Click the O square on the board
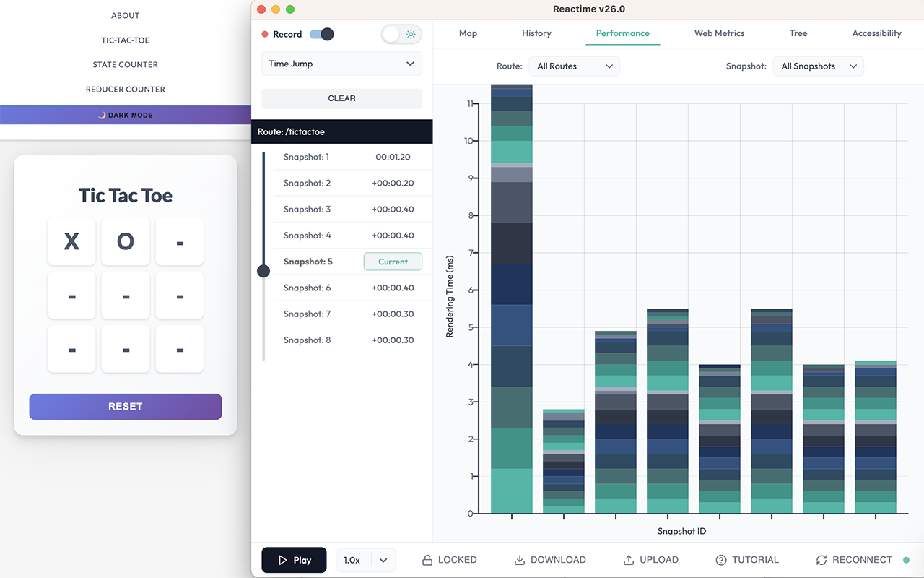The image size is (924, 578). pyautogui.click(x=126, y=241)
